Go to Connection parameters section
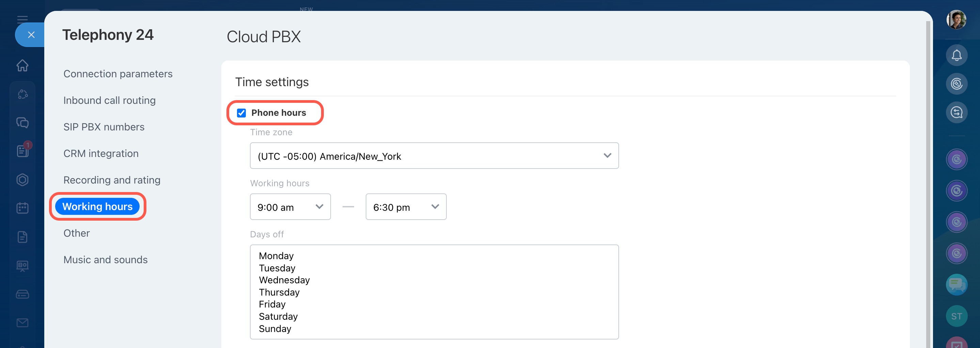The width and height of the screenshot is (980, 348). click(118, 74)
